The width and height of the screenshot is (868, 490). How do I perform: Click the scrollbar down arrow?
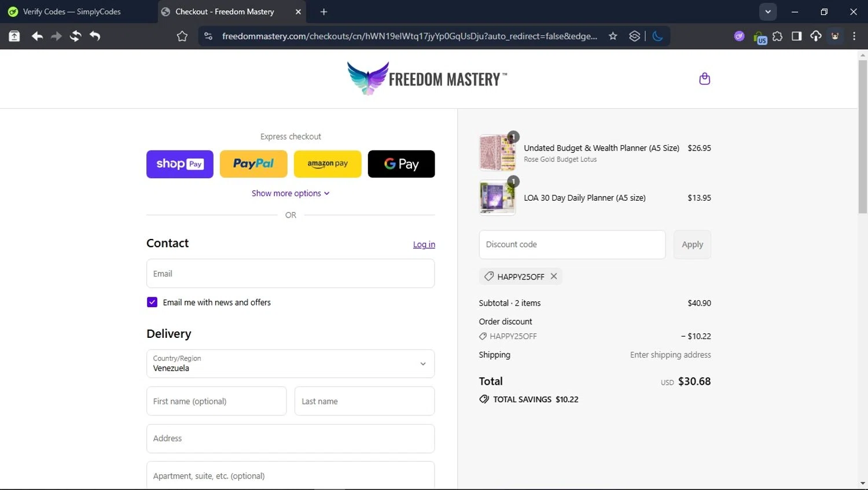(863, 483)
